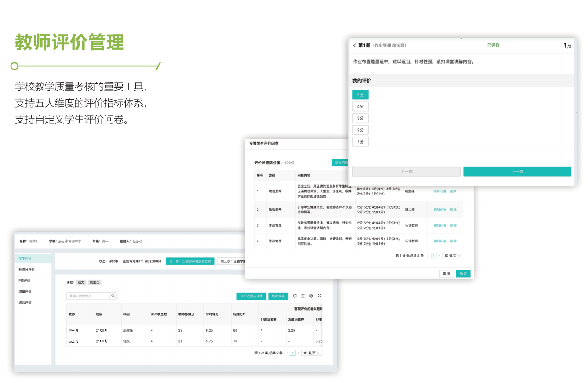Screen dimensions: 588x383
Task: Select the 2分 rating option
Action: pyautogui.click(x=360, y=130)
